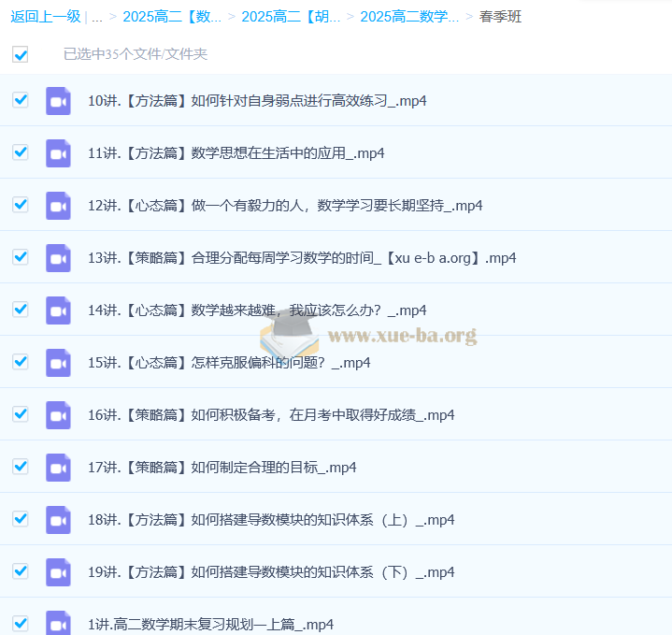Expand the collapsed breadcrumb ellipsis
The image size is (672, 635).
(97, 16)
